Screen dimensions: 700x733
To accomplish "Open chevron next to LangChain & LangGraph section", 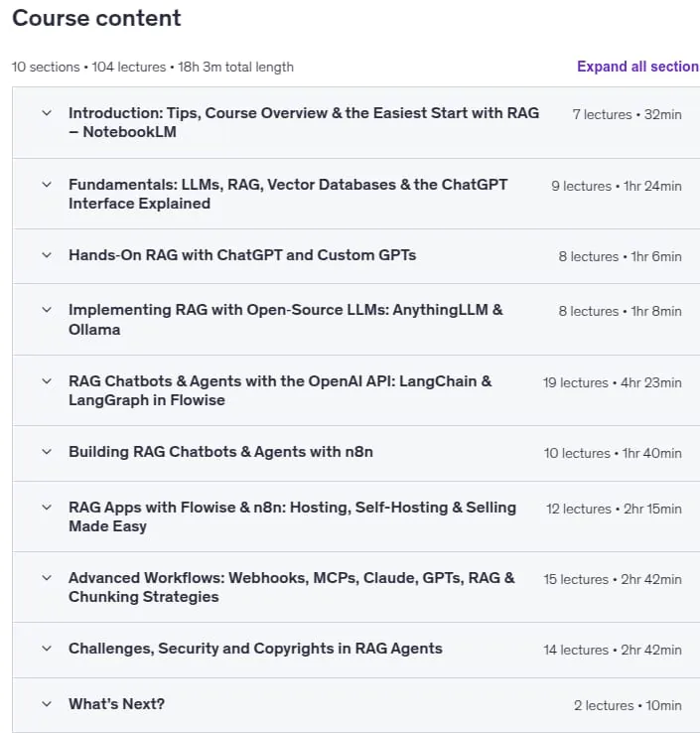I will (47, 381).
